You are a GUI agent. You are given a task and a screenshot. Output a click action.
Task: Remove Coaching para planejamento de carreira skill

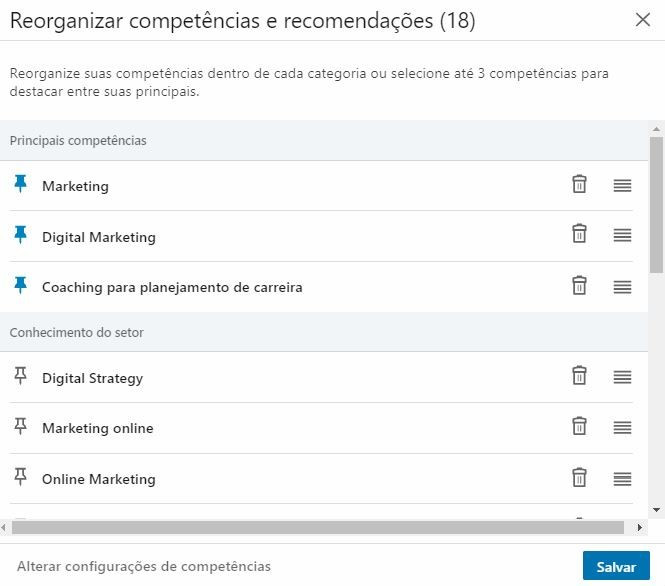pos(579,286)
